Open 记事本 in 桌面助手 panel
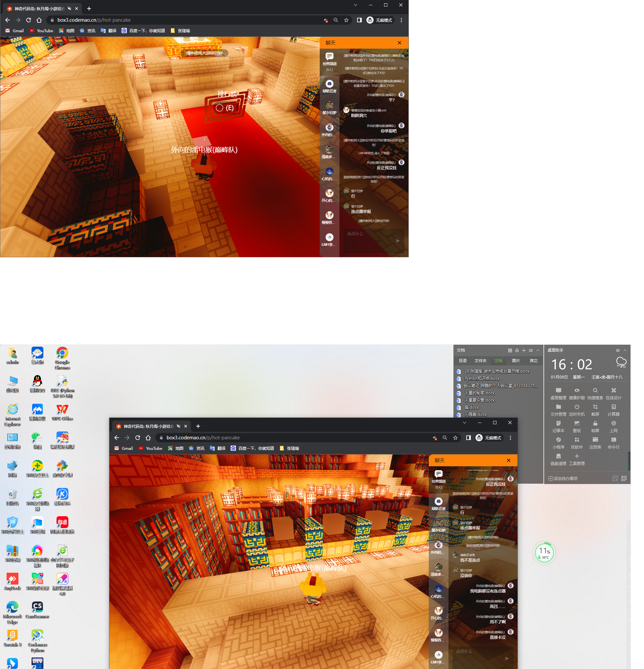The width and height of the screenshot is (644, 669). (558, 426)
